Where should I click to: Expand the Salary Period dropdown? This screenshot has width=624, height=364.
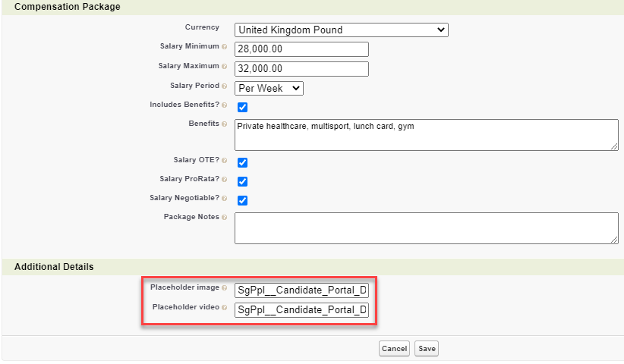(x=269, y=88)
